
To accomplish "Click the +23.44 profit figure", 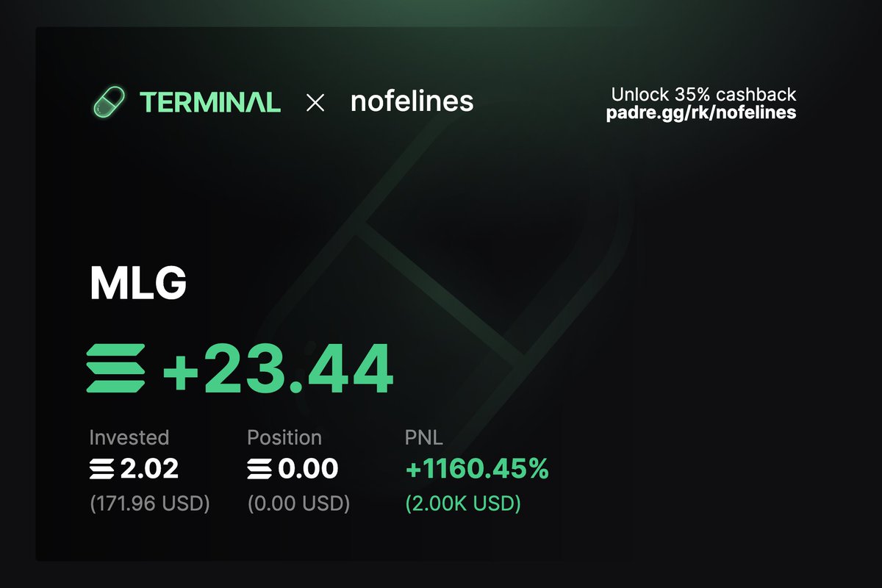I will point(278,367).
